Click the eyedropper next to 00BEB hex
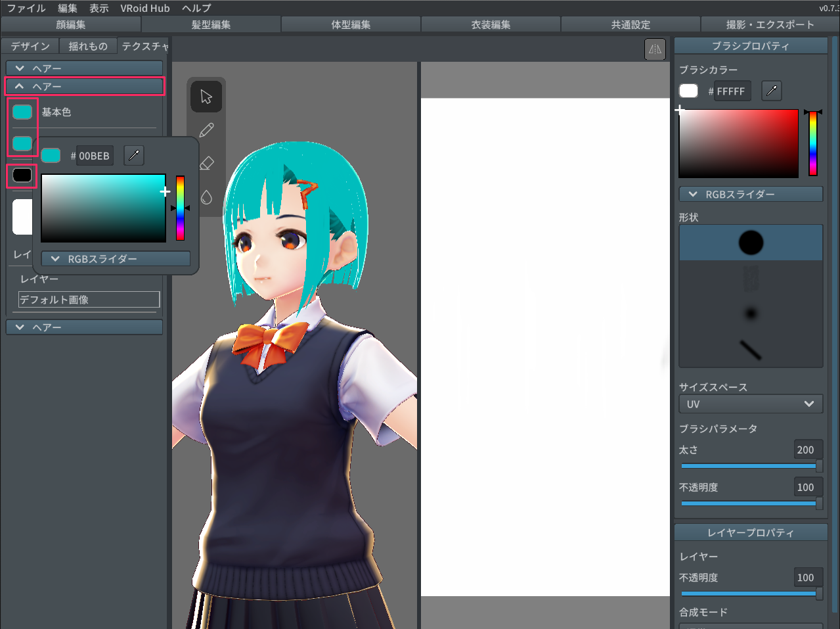Image resolution: width=840 pixels, height=629 pixels. 134,155
